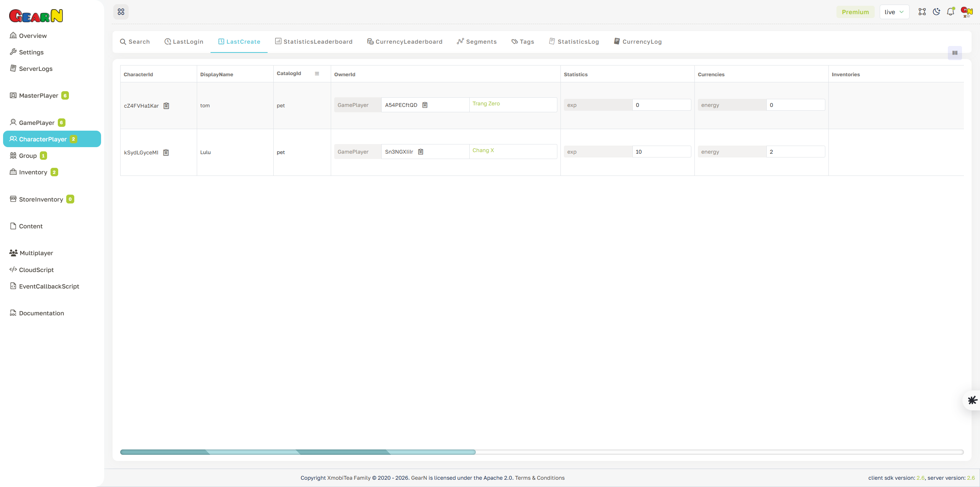This screenshot has width=980, height=487.
Task: Copy OwnerId Sn3NGXIilr with its clipboard icon
Action: [420, 151]
